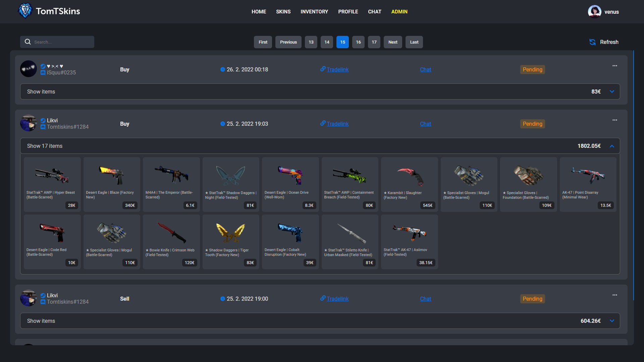Open the CHAT page
This screenshot has width=644, height=362.
(x=374, y=12)
